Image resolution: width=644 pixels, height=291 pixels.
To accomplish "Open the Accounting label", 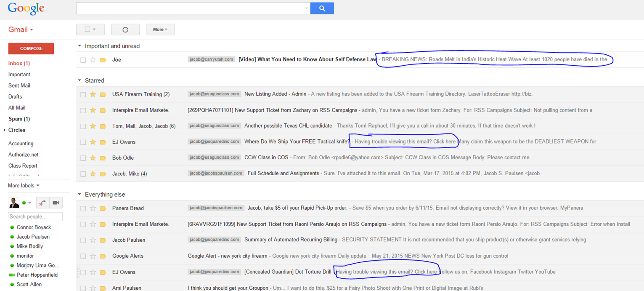I will 21,144.
